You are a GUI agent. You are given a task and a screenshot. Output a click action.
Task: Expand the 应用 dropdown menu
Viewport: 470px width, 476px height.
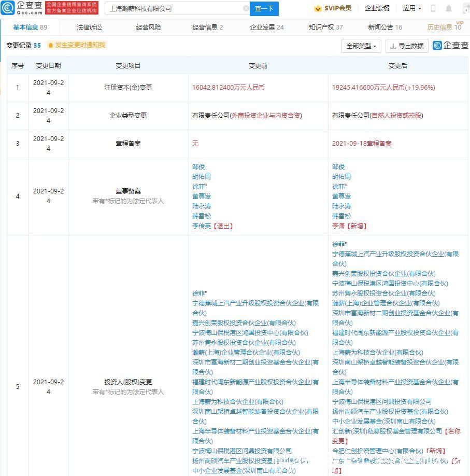412,8
